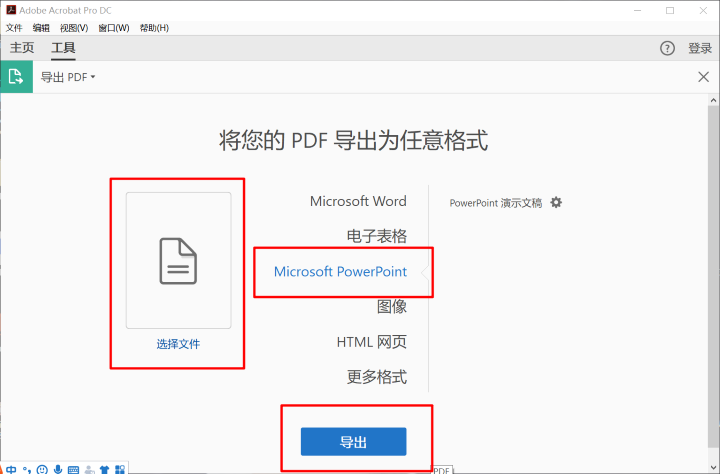Click the document file placeholder icon

tap(178, 261)
